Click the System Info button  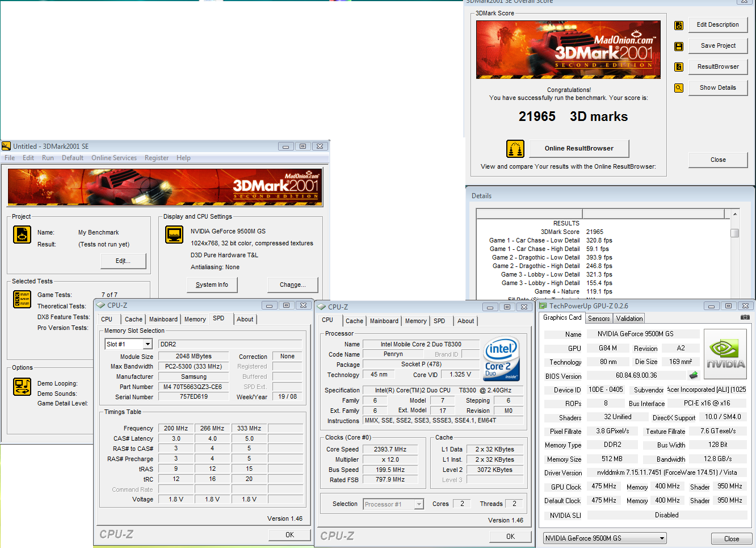[212, 285]
